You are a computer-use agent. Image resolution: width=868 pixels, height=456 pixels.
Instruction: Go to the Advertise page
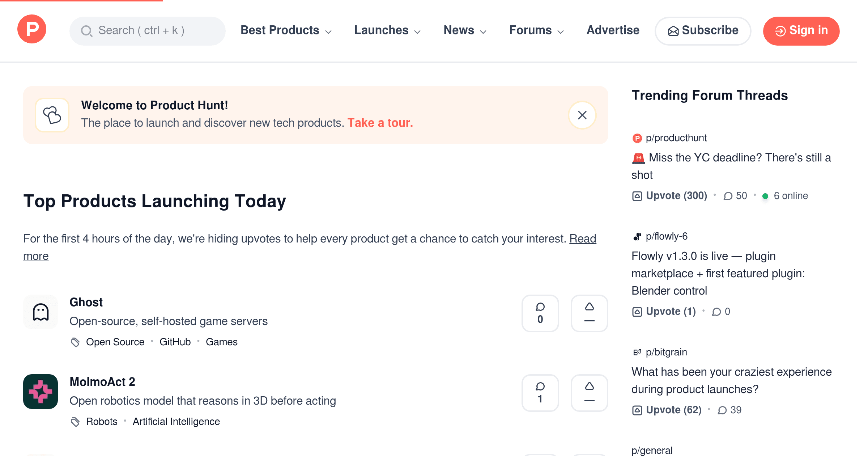(613, 30)
